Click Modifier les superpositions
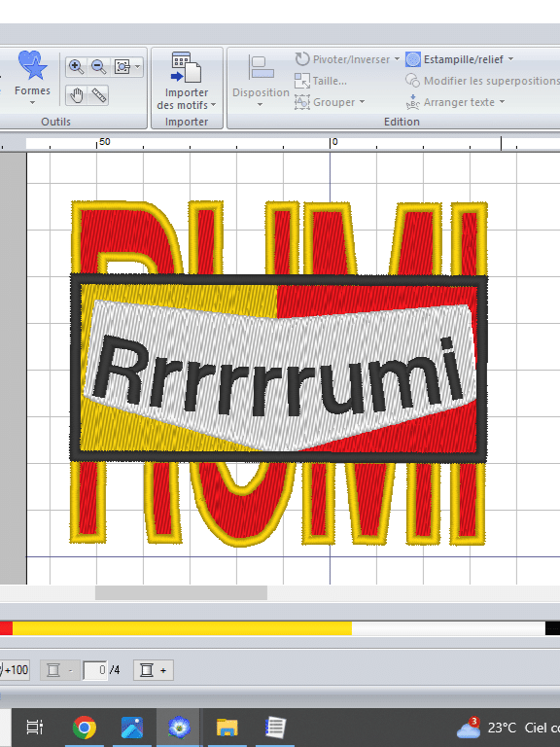This screenshot has width=560, height=747. coord(482,81)
